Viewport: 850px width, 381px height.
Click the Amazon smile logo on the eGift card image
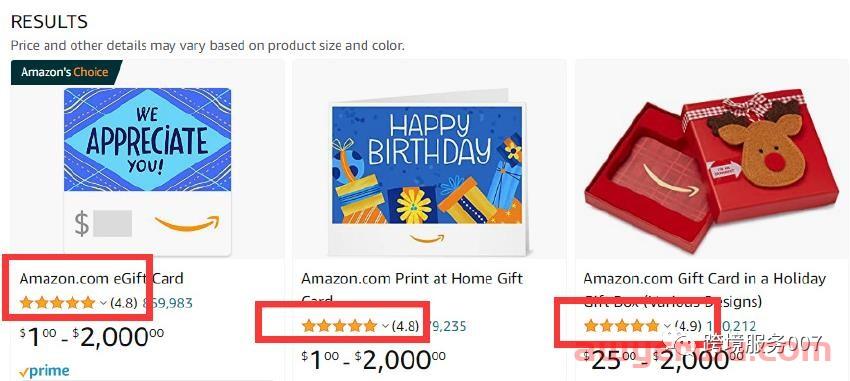coord(187,223)
